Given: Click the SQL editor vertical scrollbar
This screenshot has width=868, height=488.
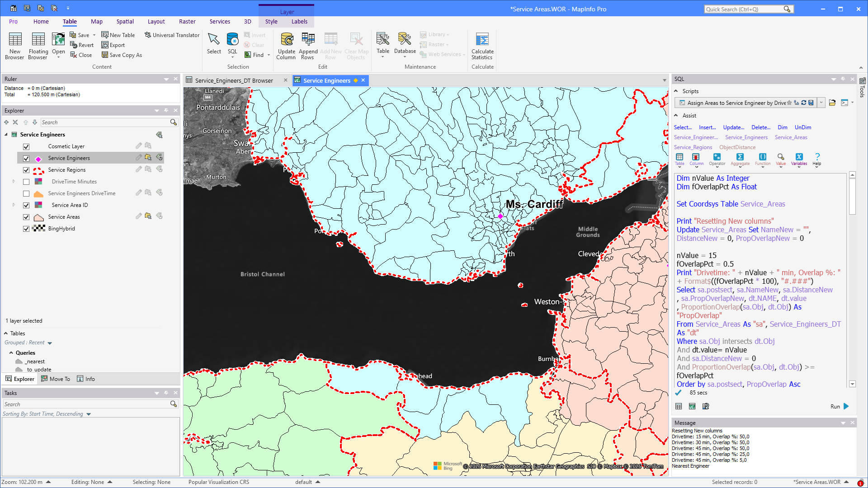Looking at the screenshot, I should point(852,279).
